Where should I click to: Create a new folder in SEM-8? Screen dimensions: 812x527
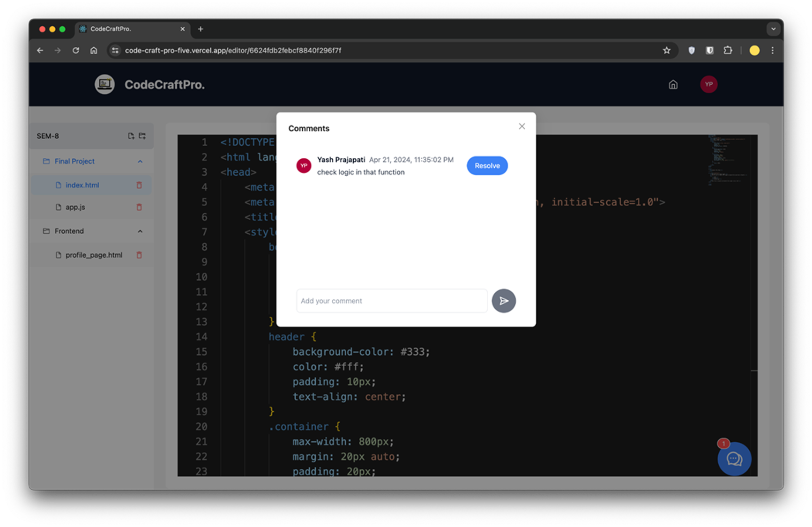pyautogui.click(x=142, y=136)
